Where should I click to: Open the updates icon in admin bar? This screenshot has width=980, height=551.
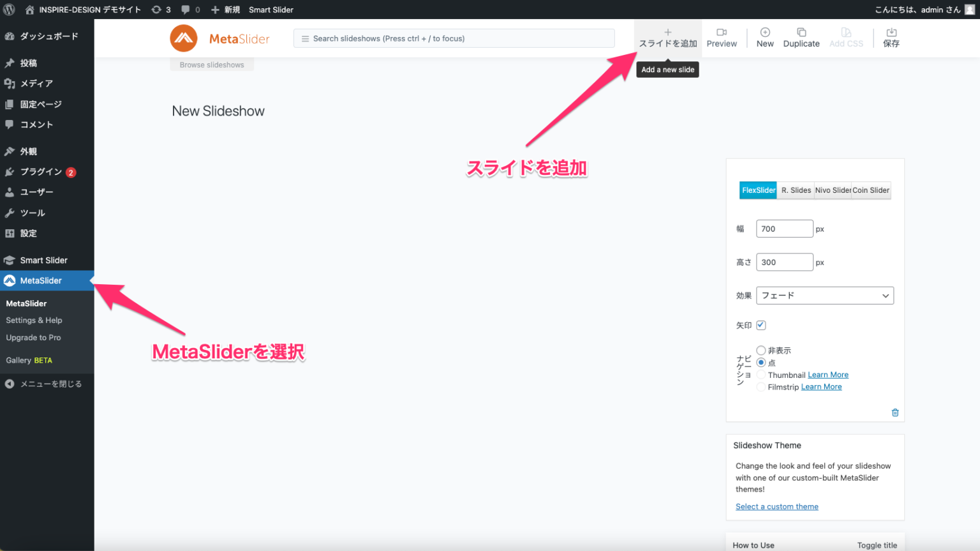point(157,10)
